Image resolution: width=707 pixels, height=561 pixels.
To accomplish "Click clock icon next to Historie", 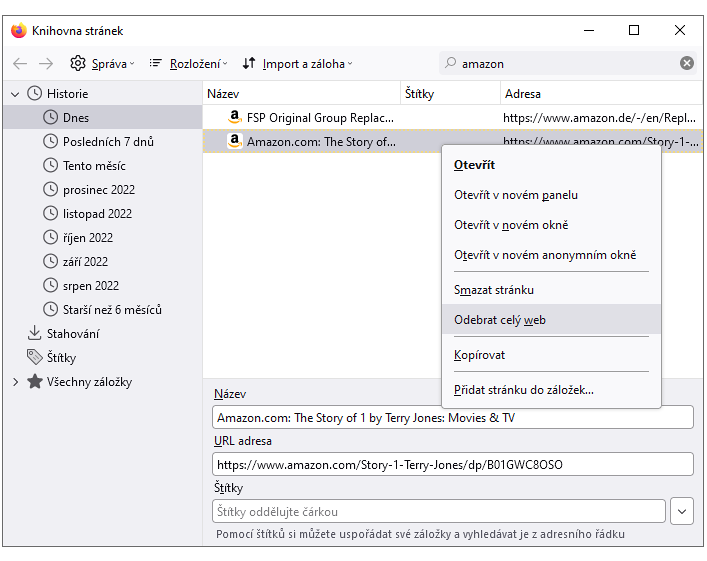I will click(35, 93).
